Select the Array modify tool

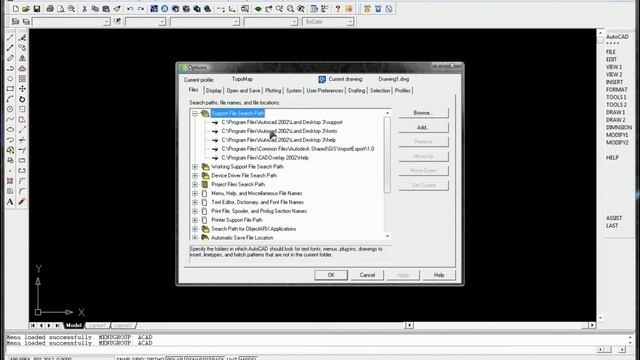[22, 78]
